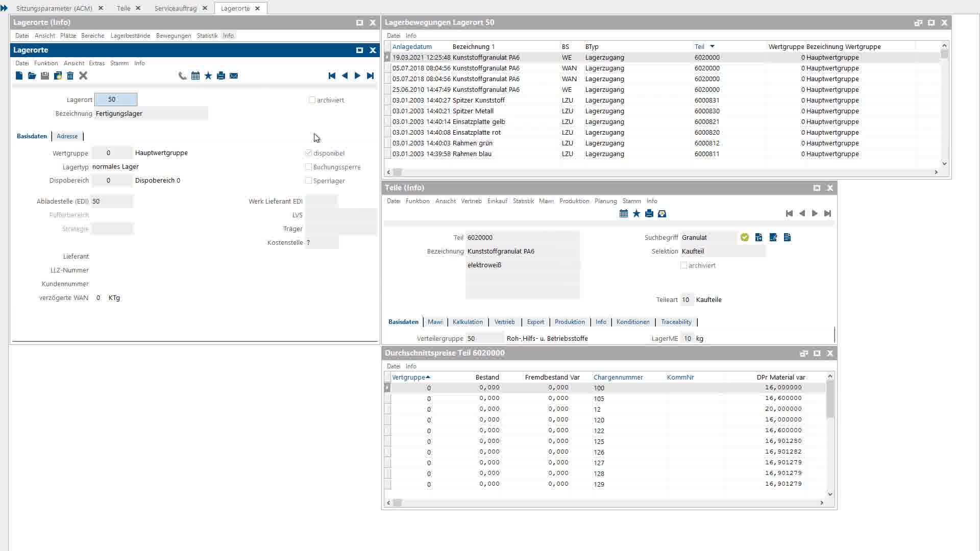This screenshot has width=980, height=551.
Task: Sort by the Teil column header in Lagerbewegungen
Action: [x=699, y=46]
